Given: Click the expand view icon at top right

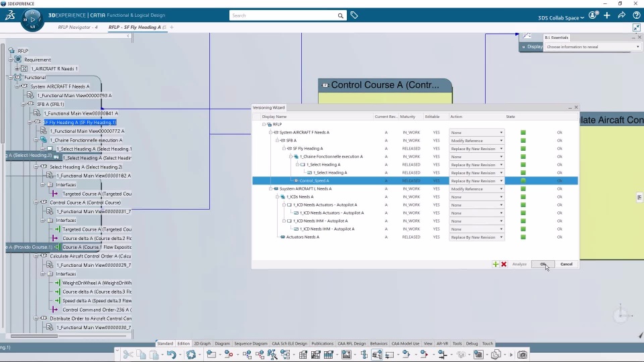Looking at the screenshot, I should tap(636, 27).
